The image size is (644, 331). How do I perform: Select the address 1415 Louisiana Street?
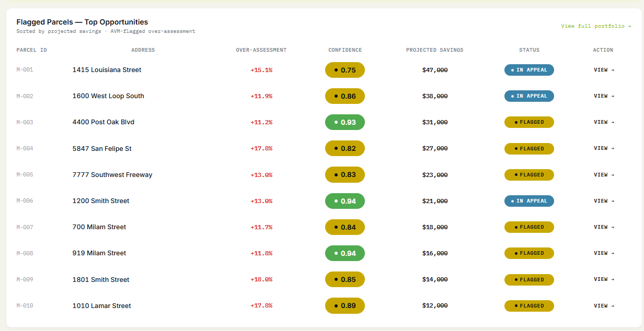coord(107,70)
